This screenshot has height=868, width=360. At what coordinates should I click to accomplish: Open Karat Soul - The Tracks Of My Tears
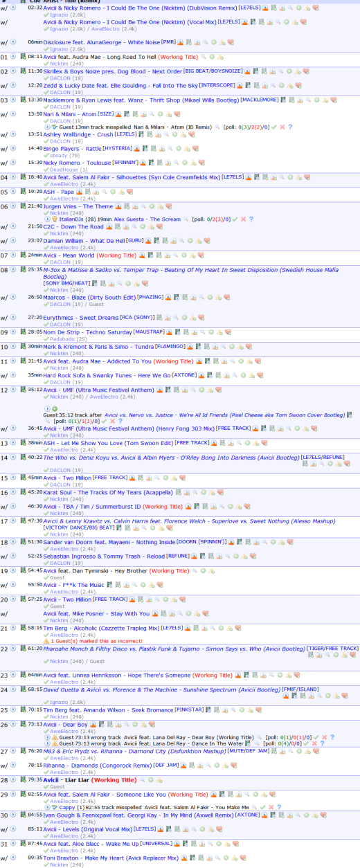pos(108,492)
